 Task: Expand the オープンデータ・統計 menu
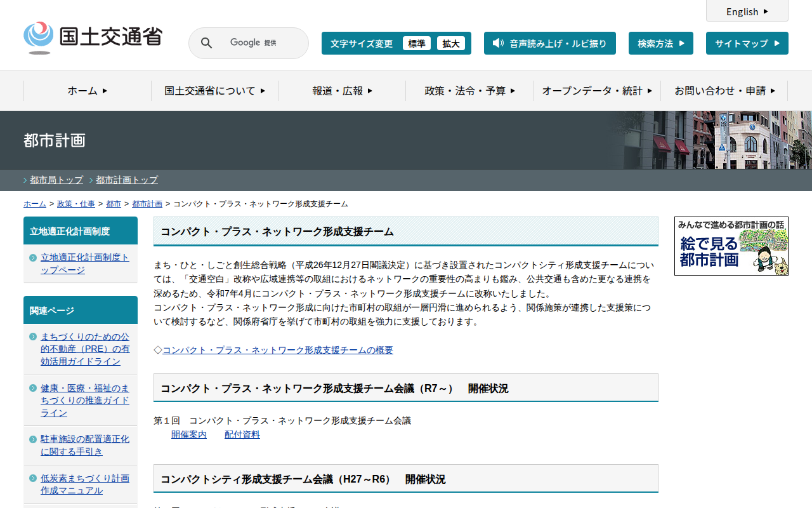pos(597,91)
